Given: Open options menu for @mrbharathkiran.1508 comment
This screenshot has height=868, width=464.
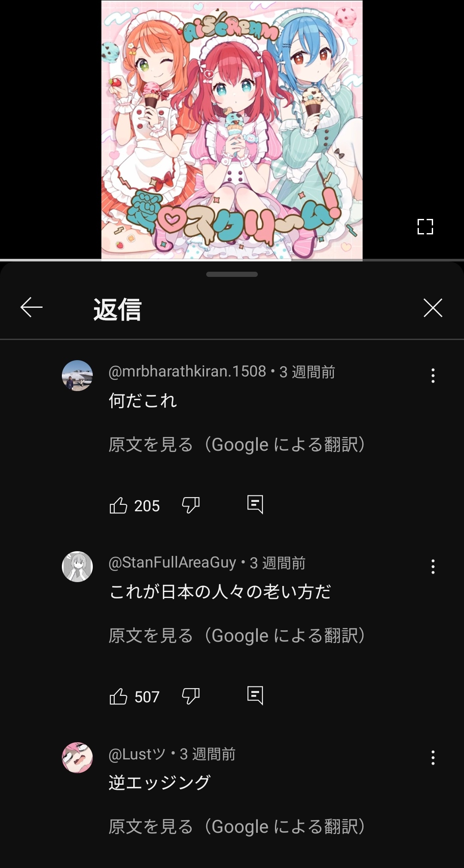Looking at the screenshot, I should [x=433, y=376].
